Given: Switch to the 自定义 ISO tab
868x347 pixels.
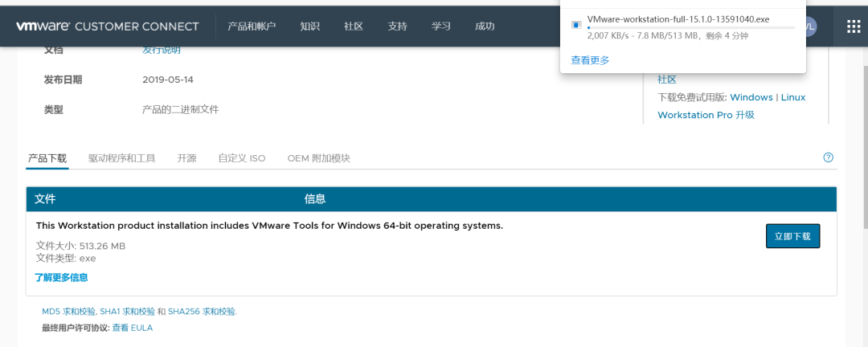Looking at the screenshot, I should tap(242, 158).
